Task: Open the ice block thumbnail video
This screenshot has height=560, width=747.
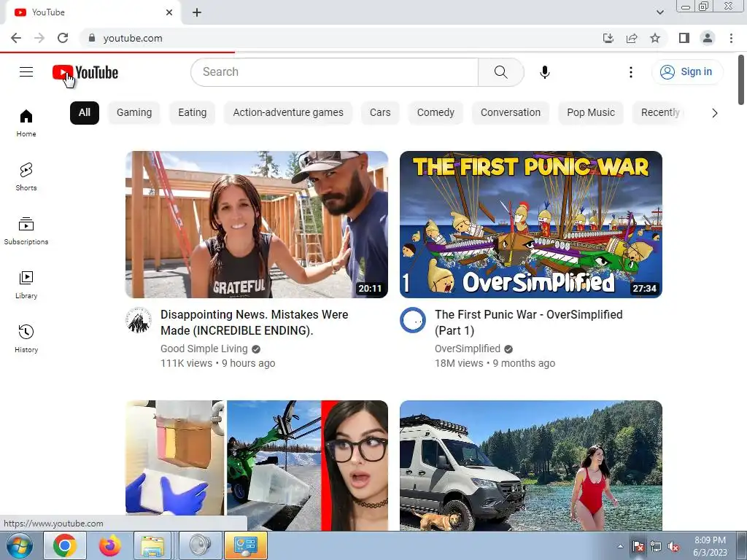Action: tap(257, 465)
